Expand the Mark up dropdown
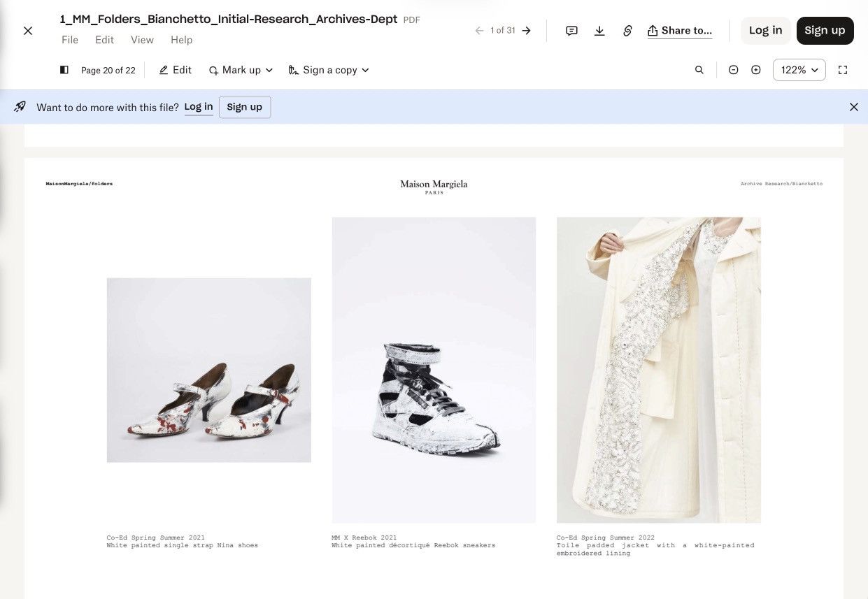 coord(241,70)
